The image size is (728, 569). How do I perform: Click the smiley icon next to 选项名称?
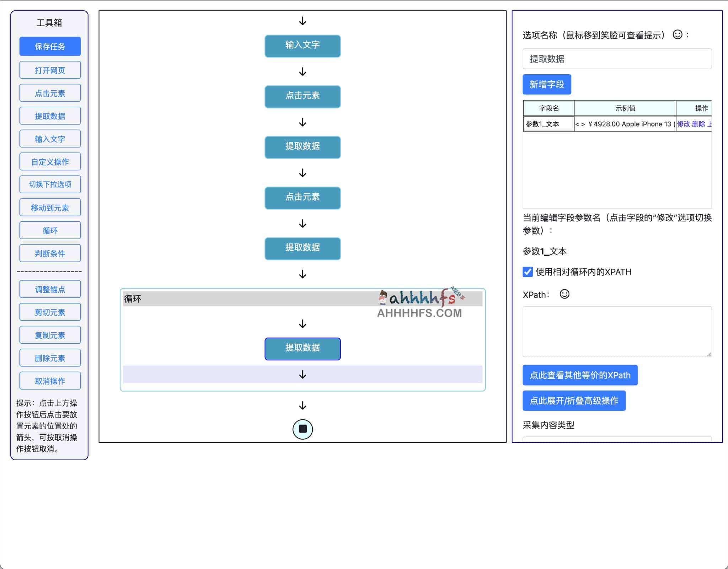point(677,34)
